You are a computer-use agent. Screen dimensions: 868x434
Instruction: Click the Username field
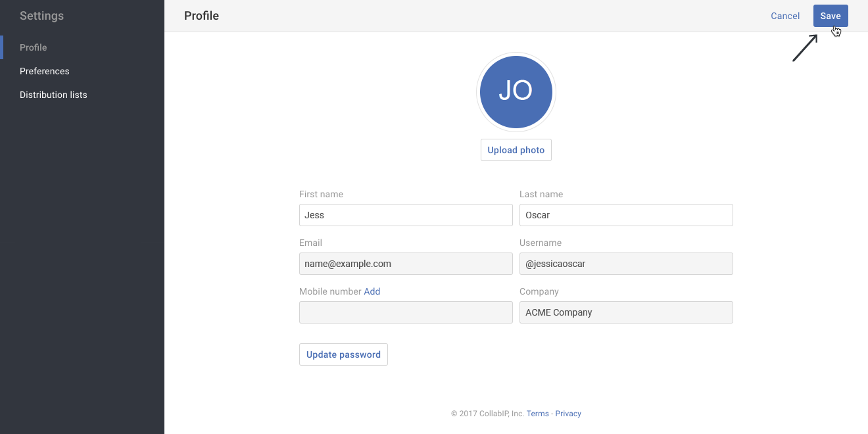pyautogui.click(x=626, y=263)
